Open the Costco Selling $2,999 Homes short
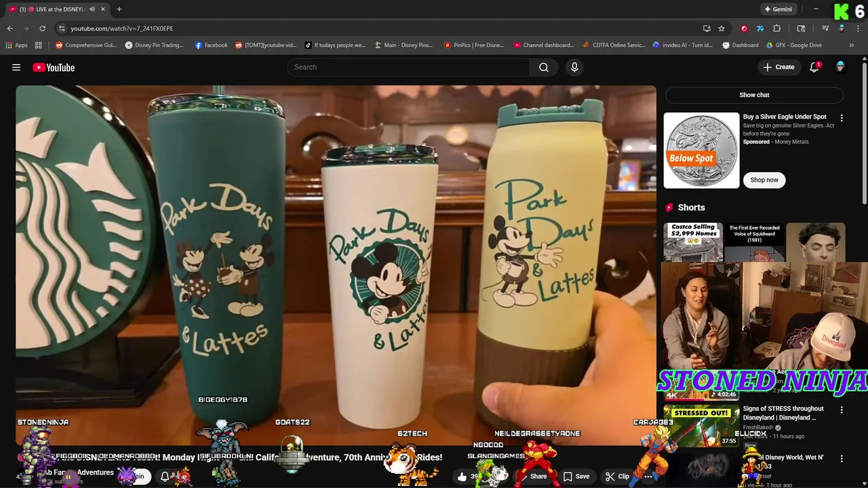 point(693,243)
